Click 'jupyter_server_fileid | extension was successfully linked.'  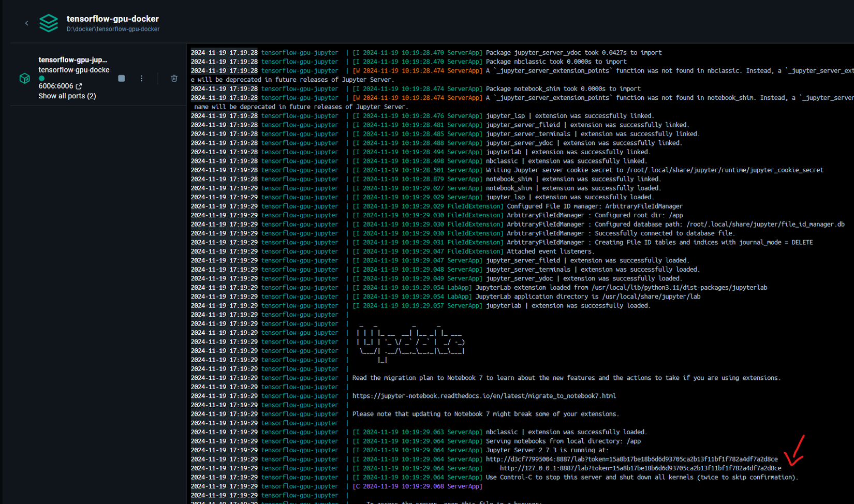[x=587, y=125]
